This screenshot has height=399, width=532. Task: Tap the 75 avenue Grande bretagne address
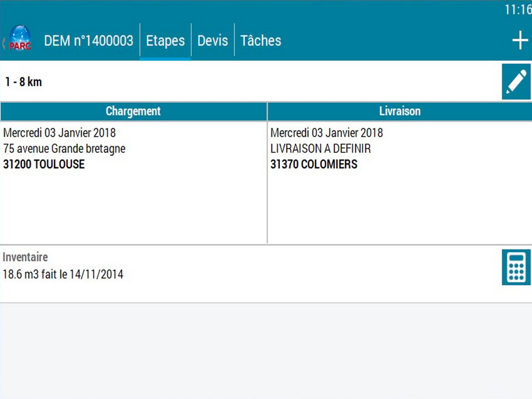click(x=64, y=148)
